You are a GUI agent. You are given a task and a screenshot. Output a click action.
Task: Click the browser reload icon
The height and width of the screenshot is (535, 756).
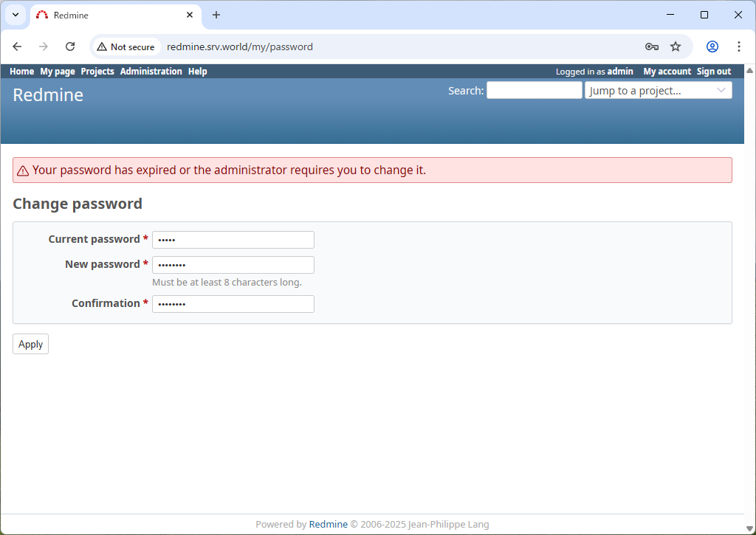coord(70,46)
